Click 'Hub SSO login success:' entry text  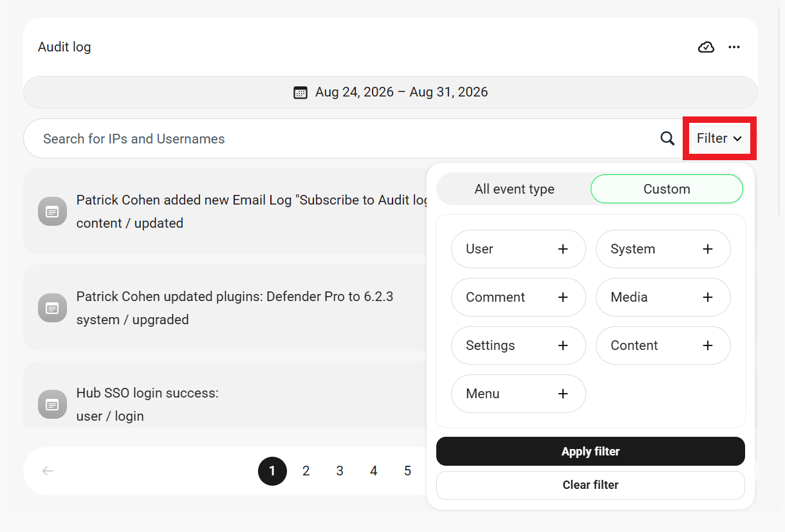coord(147,393)
